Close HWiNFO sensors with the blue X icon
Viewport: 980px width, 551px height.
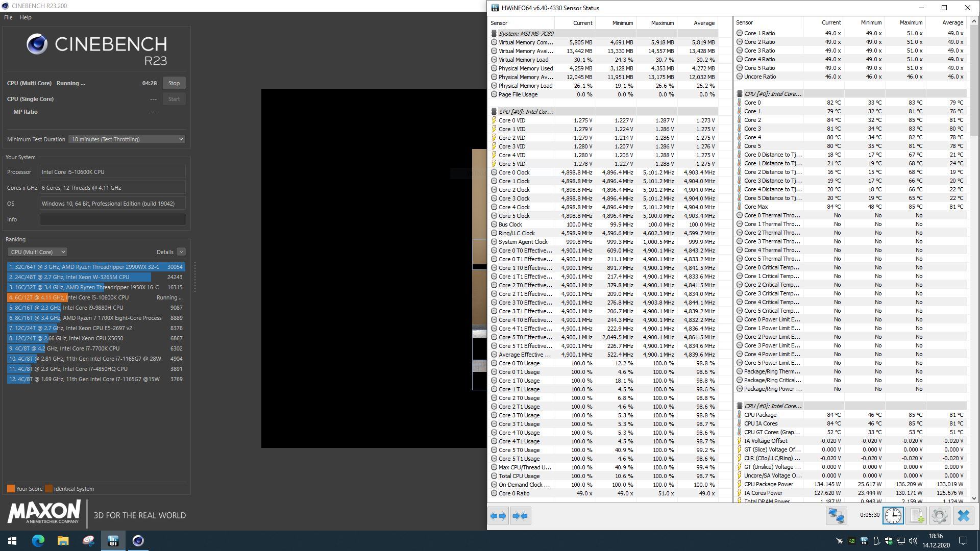(x=963, y=516)
